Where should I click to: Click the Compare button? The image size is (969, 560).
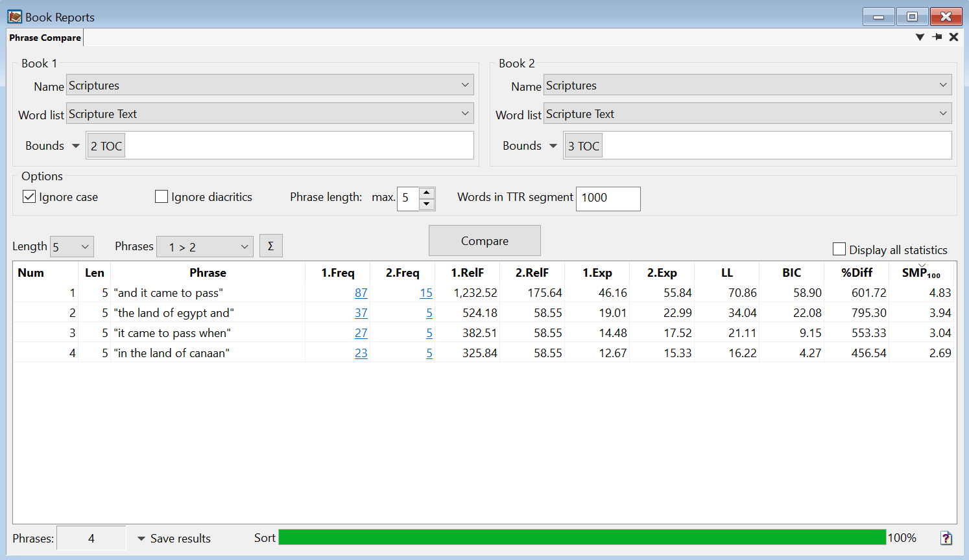click(x=484, y=240)
